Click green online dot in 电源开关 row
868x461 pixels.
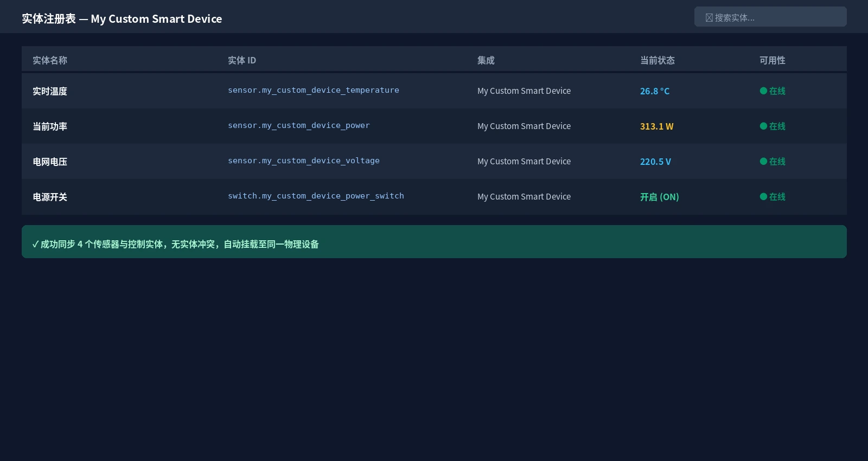click(763, 197)
